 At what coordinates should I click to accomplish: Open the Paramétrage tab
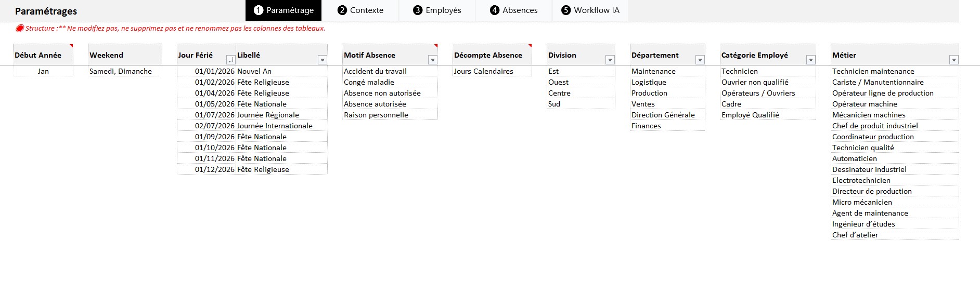click(283, 10)
